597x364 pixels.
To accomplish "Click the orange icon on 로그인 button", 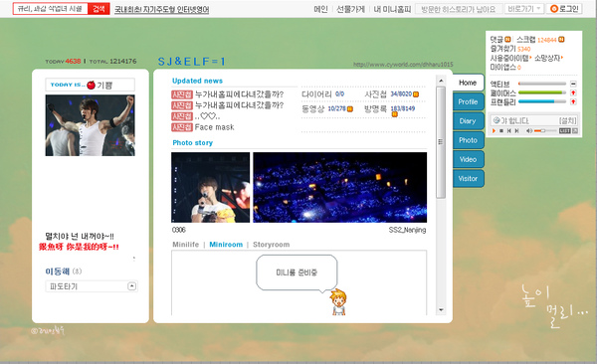I will pyautogui.click(x=554, y=9).
